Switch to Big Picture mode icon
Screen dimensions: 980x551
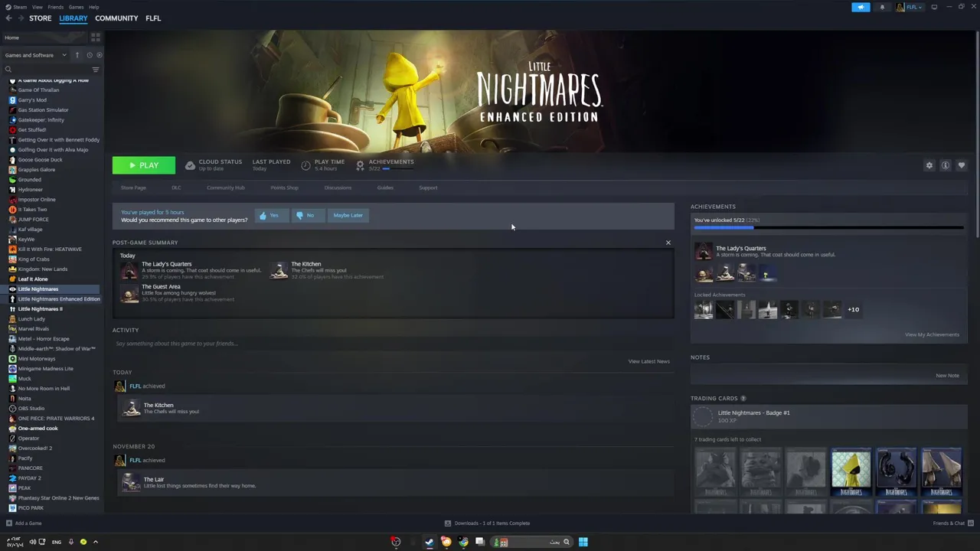click(934, 7)
